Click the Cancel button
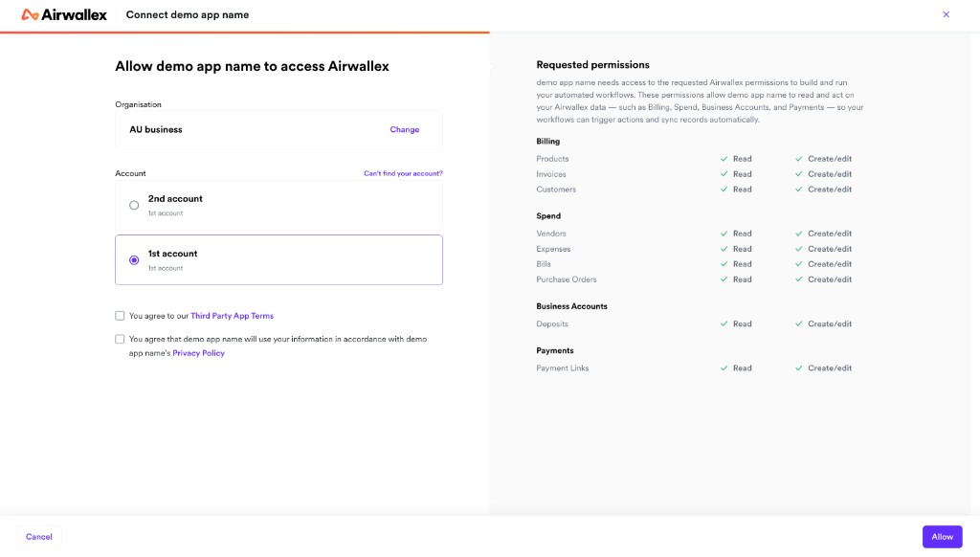The width and height of the screenshot is (980, 557). click(38, 536)
